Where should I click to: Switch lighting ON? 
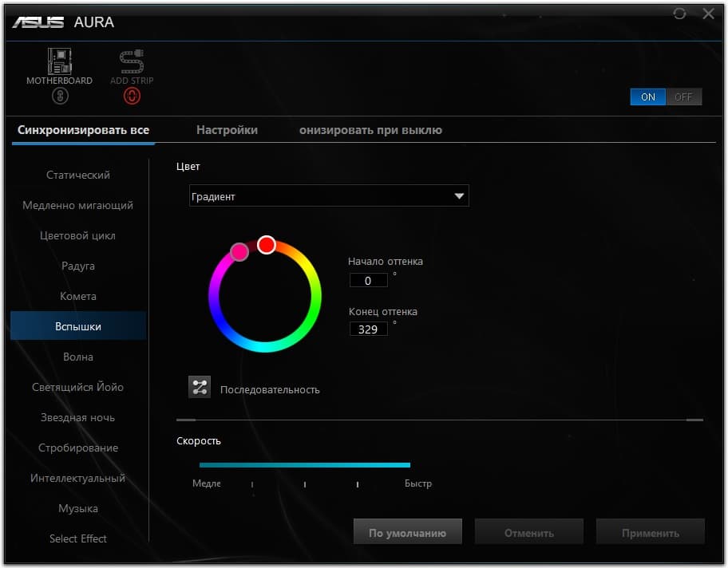tap(647, 97)
